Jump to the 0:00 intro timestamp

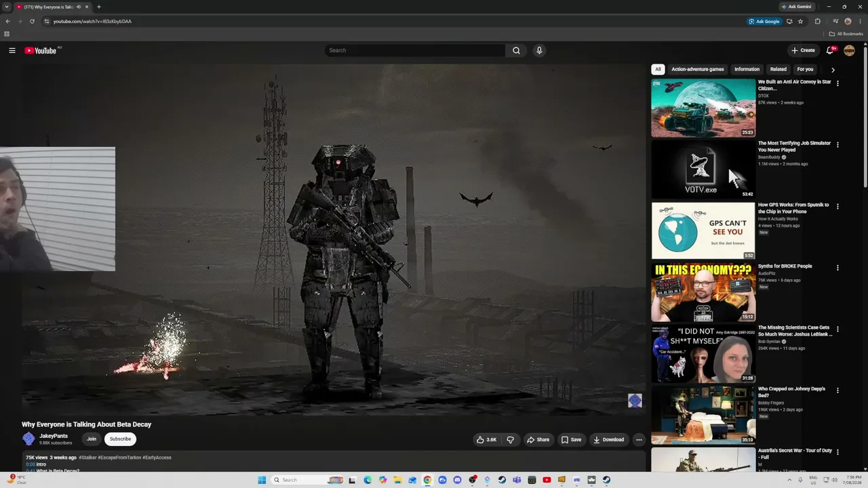(31, 464)
